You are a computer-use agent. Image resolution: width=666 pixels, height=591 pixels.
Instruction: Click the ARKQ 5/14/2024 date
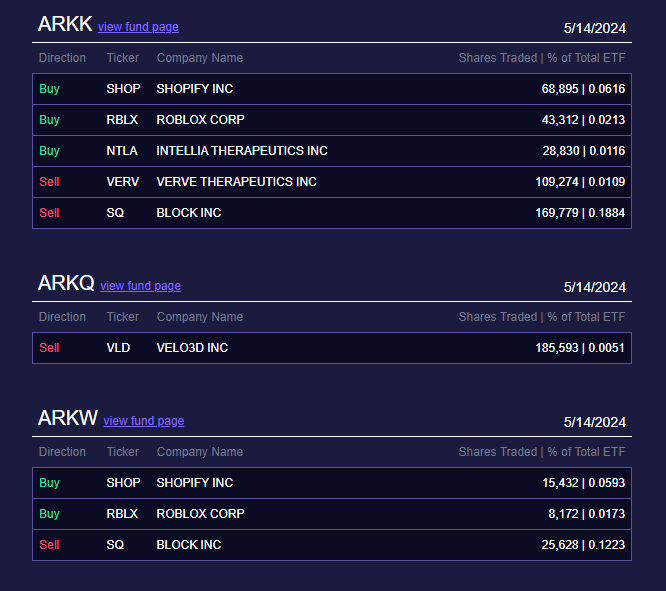(x=595, y=288)
